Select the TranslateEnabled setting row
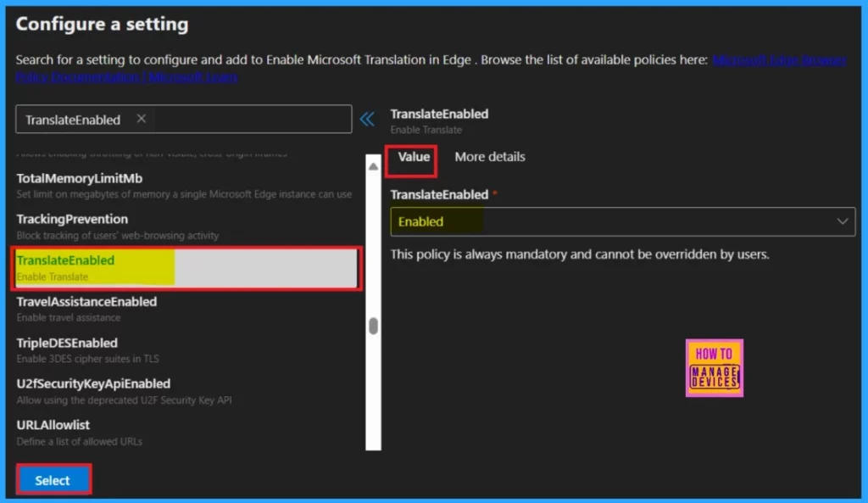Image resolution: width=868 pixels, height=503 pixels. 186,268
